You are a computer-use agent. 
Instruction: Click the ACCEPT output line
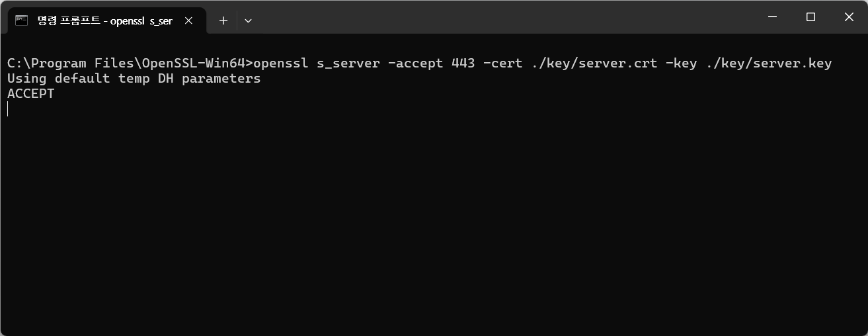pyautogui.click(x=31, y=94)
